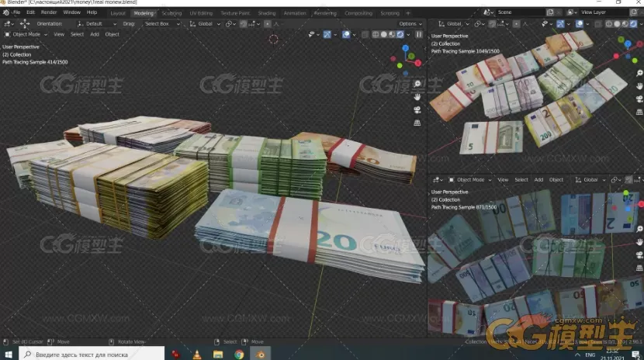Switch to the Rendering workspace tab
Screen dimensions: 644x360
[325, 13]
